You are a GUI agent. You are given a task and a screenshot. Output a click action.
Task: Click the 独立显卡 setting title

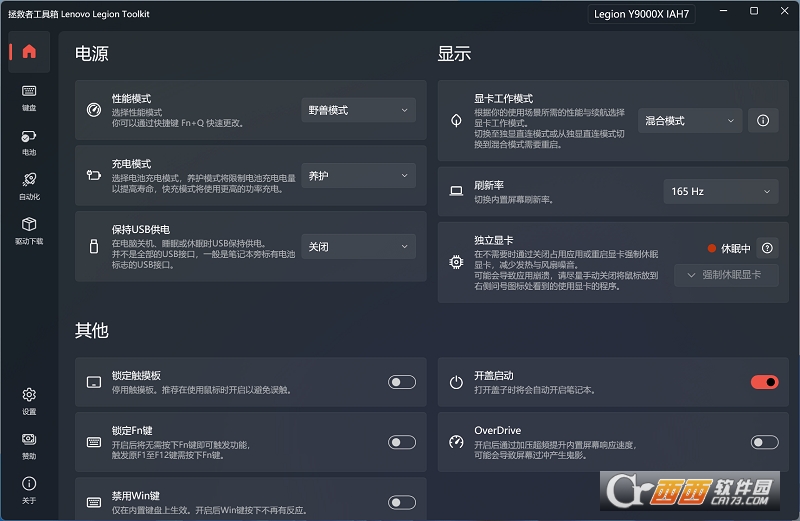tap(493, 240)
